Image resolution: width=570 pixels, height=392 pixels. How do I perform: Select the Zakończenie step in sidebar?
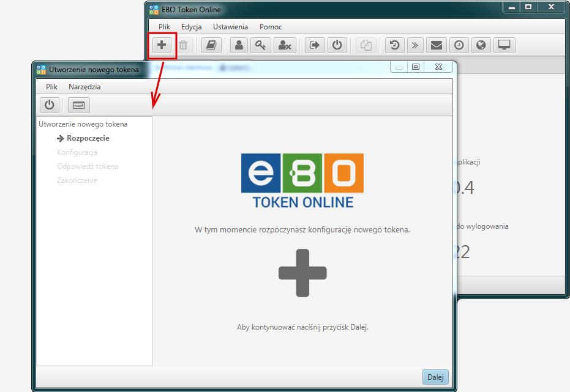point(77,180)
